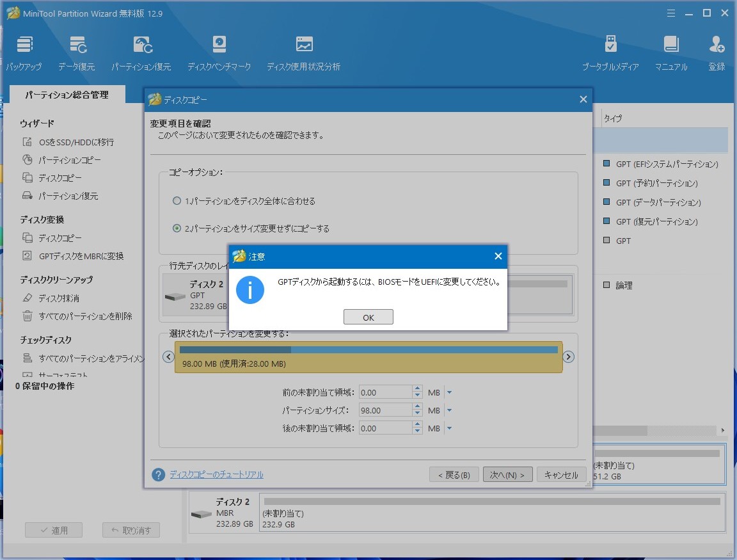Open ディスクコピーのチュートリアル link
This screenshot has width=737, height=560.
[x=216, y=474]
